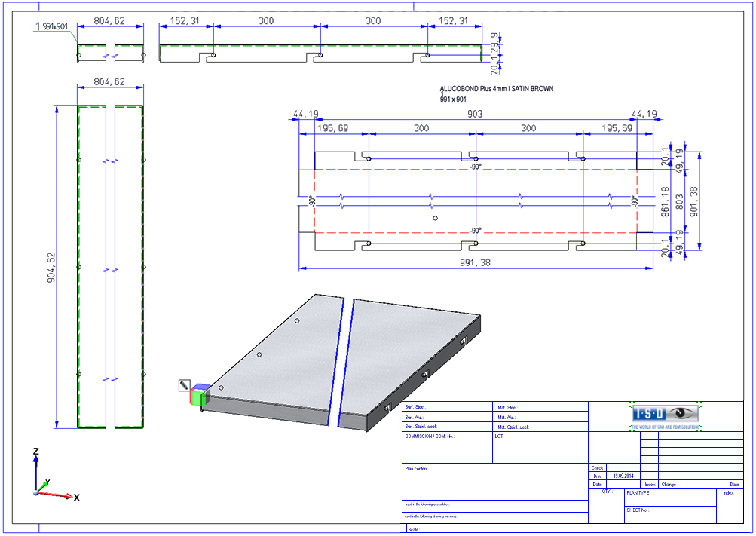Click the 903 dimension value

click(475, 114)
